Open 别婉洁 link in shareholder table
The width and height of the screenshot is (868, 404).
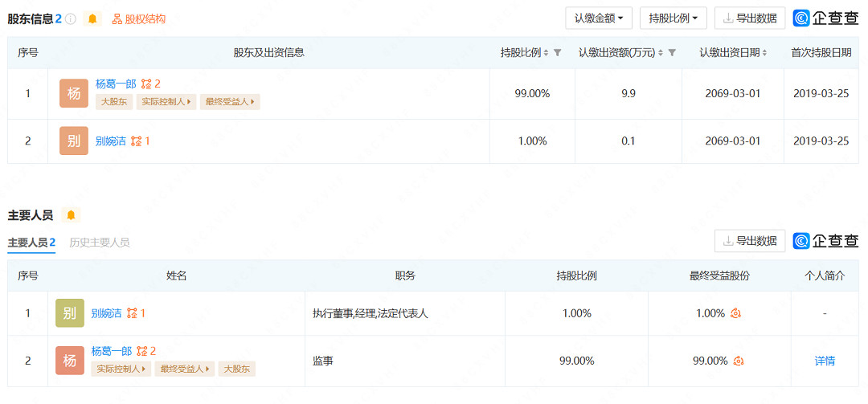[111, 141]
